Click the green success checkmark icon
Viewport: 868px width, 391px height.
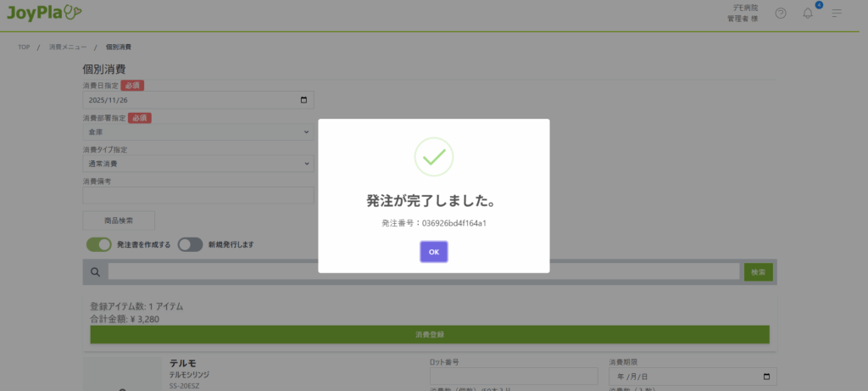[433, 157]
